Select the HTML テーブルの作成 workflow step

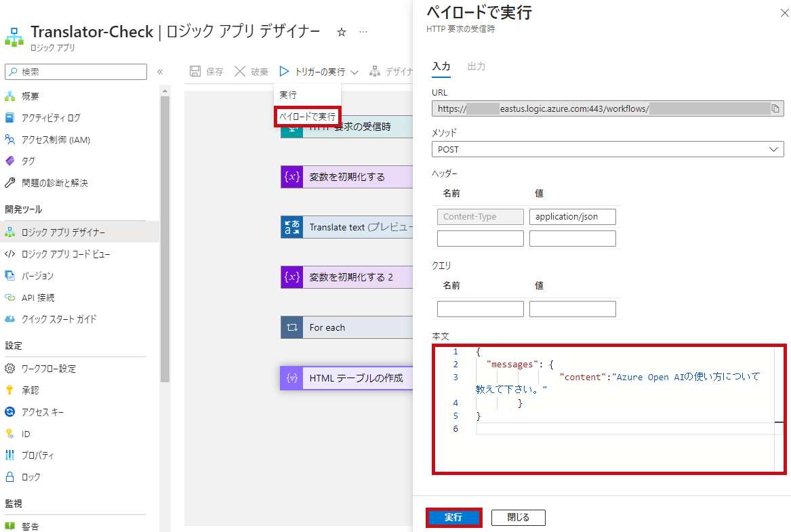point(346,377)
